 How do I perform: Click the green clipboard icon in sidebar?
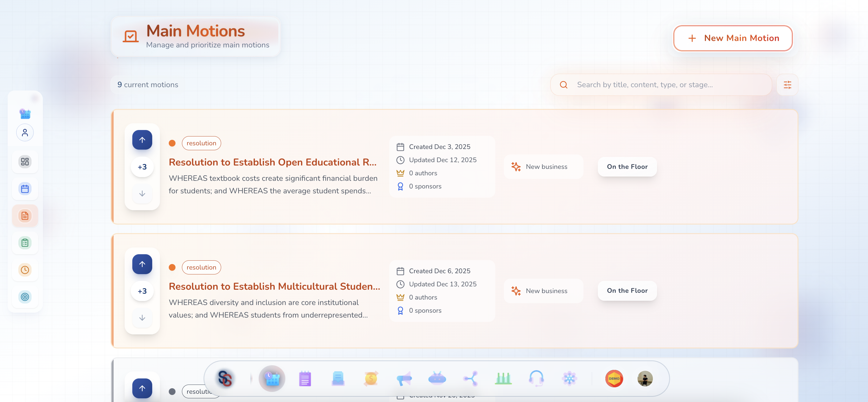point(25,243)
